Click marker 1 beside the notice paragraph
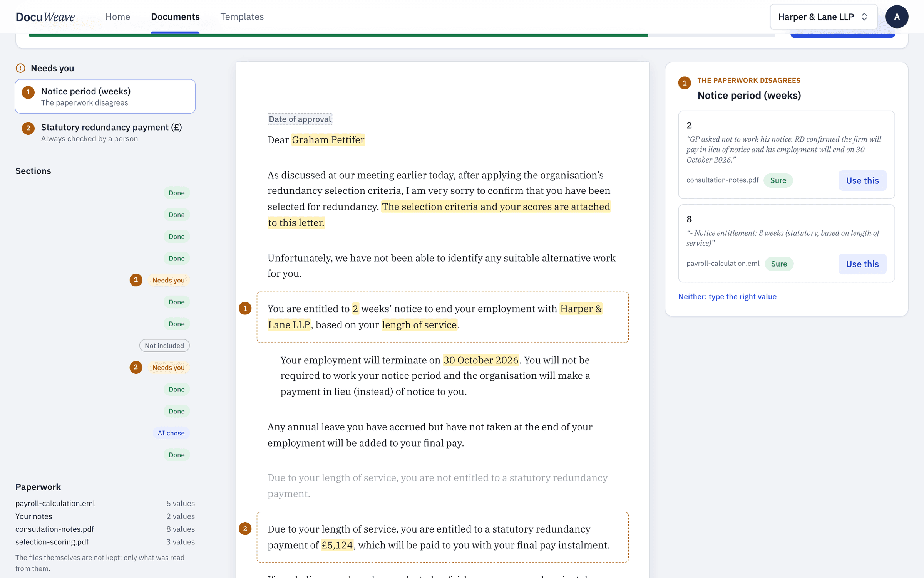Image resolution: width=924 pixels, height=578 pixels. point(245,308)
